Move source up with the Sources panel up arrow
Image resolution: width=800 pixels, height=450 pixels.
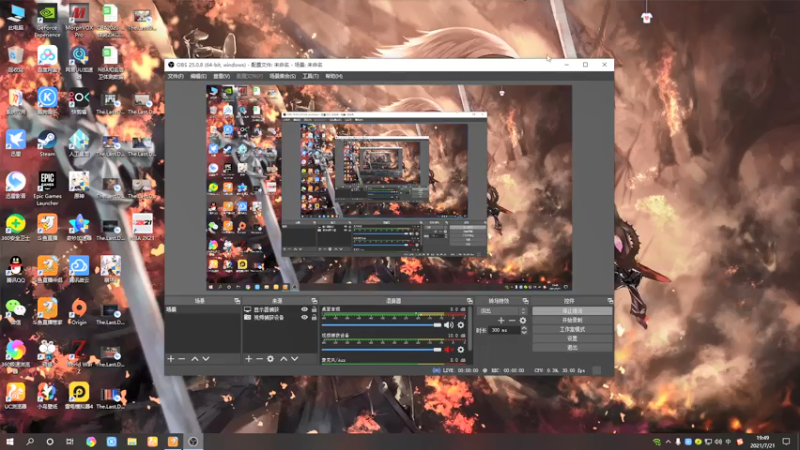point(284,359)
